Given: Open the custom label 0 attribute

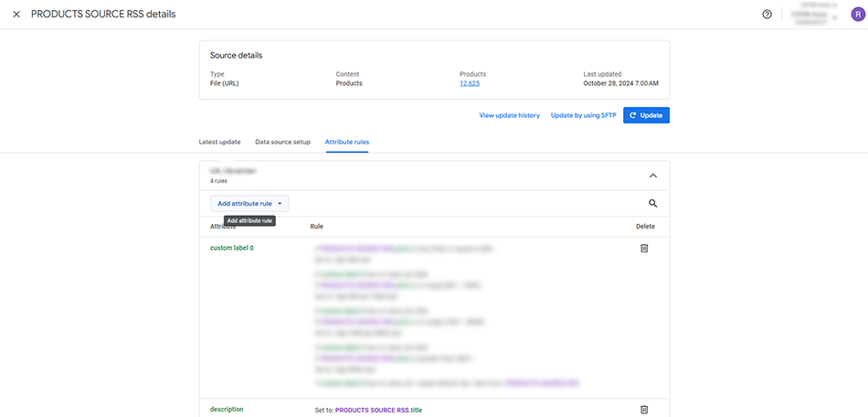Looking at the screenshot, I should tap(232, 248).
